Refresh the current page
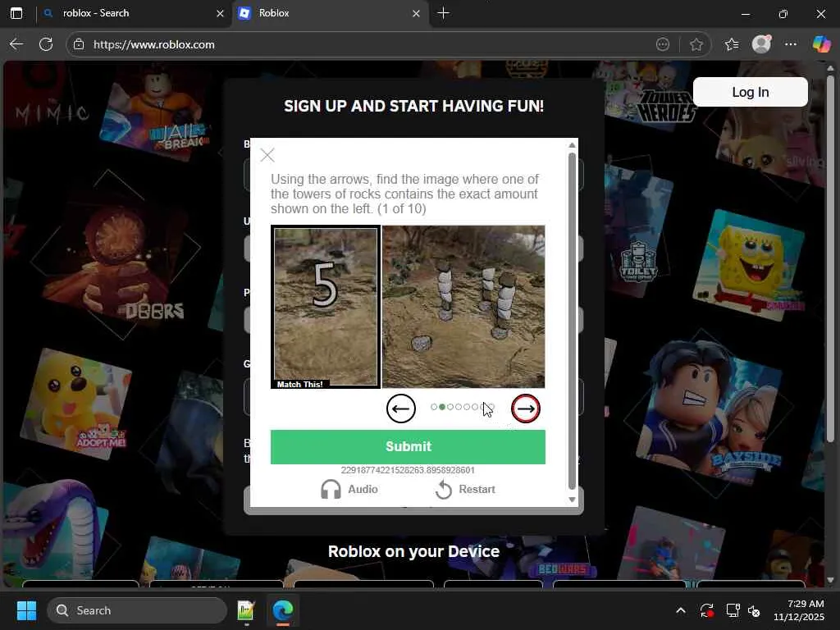This screenshot has width=840, height=630. (x=46, y=44)
